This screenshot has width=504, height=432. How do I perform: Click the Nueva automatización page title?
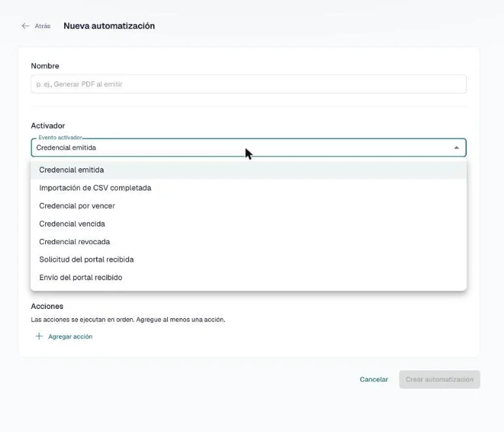[109, 26]
